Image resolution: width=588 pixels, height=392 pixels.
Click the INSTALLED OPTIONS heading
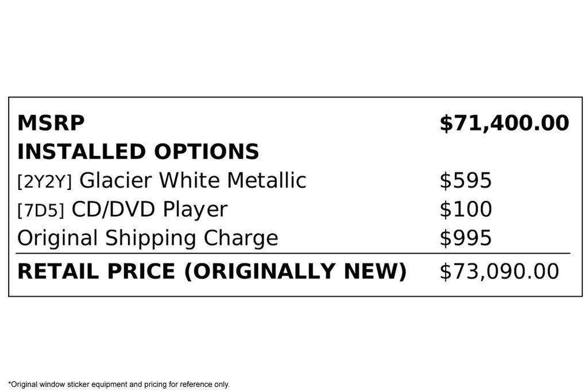coord(138,152)
